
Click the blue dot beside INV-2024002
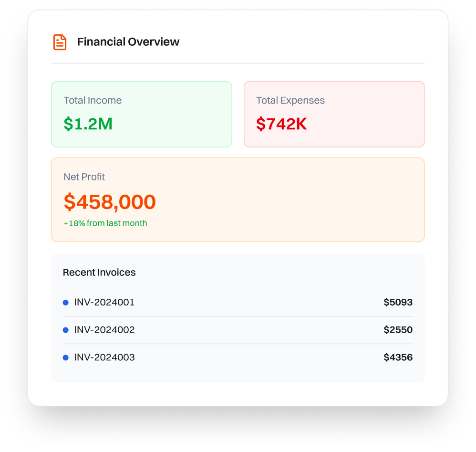click(65, 330)
